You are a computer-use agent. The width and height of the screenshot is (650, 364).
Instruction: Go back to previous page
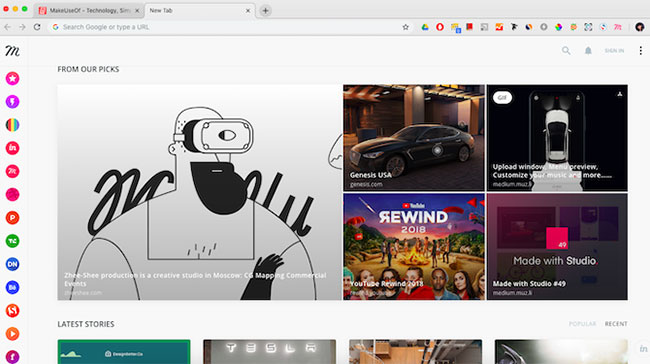[7, 27]
